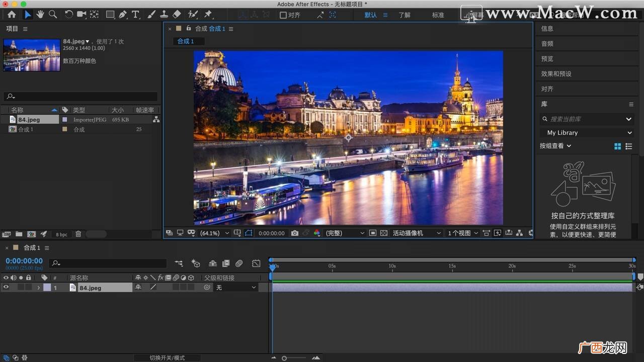Open the Graph Editor in timeline
The image size is (644, 362).
pyautogui.click(x=256, y=263)
